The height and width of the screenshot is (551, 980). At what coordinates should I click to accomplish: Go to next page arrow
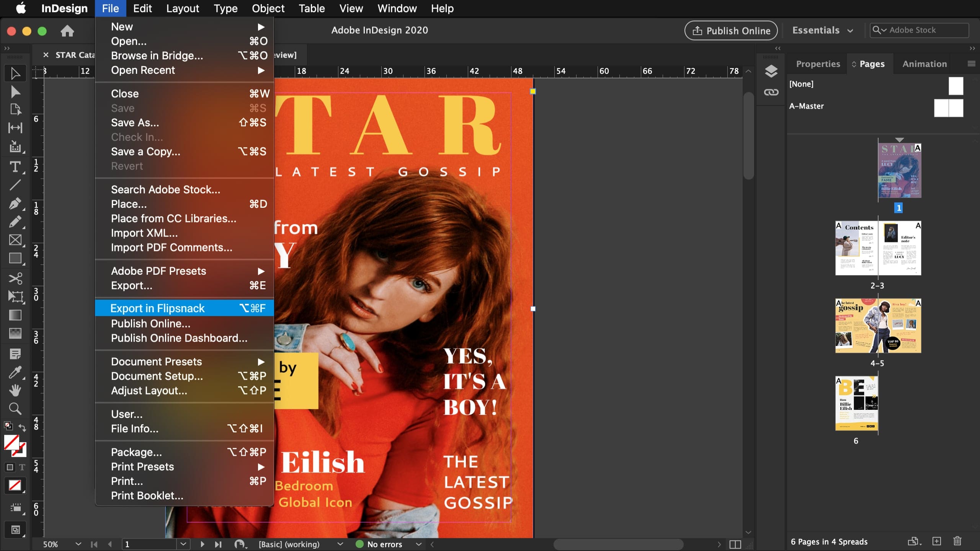click(202, 544)
